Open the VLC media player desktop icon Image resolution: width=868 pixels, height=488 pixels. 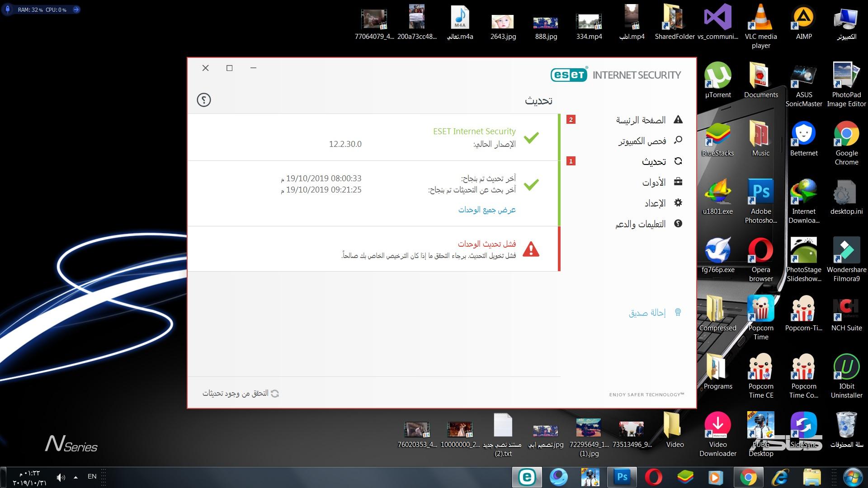[x=761, y=26]
